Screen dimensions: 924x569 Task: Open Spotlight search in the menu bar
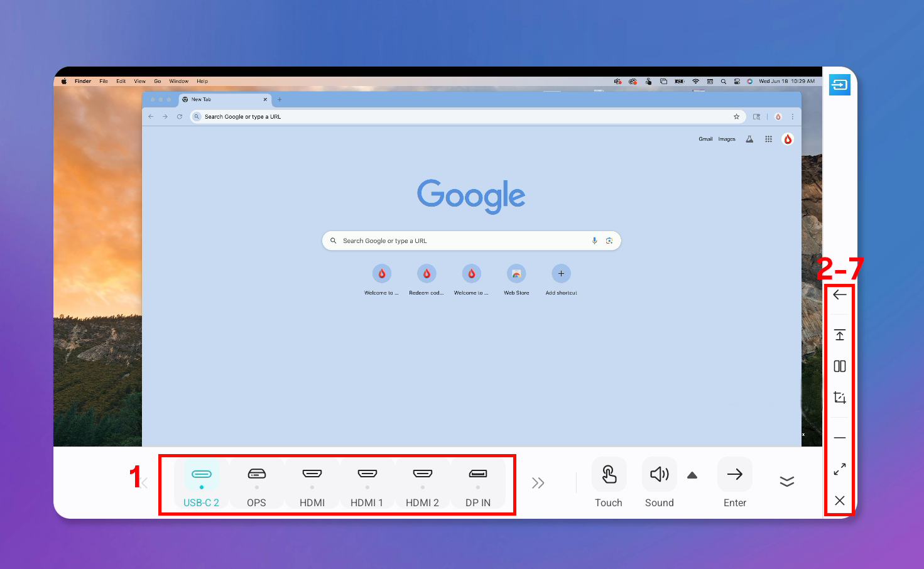[x=724, y=81]
